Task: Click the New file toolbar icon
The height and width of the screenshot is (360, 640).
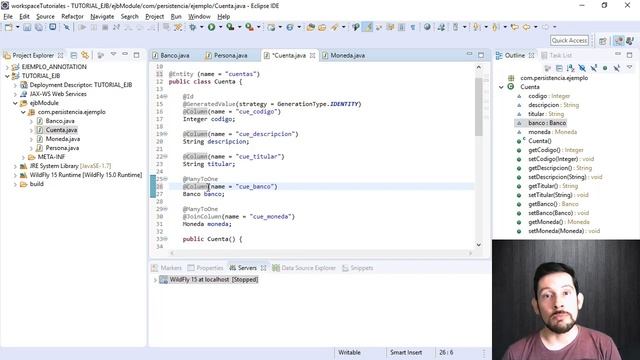Action: (x=8, y=27)
